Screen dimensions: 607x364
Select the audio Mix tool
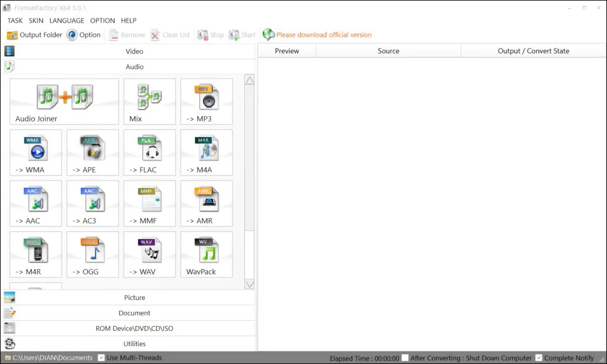150,101
